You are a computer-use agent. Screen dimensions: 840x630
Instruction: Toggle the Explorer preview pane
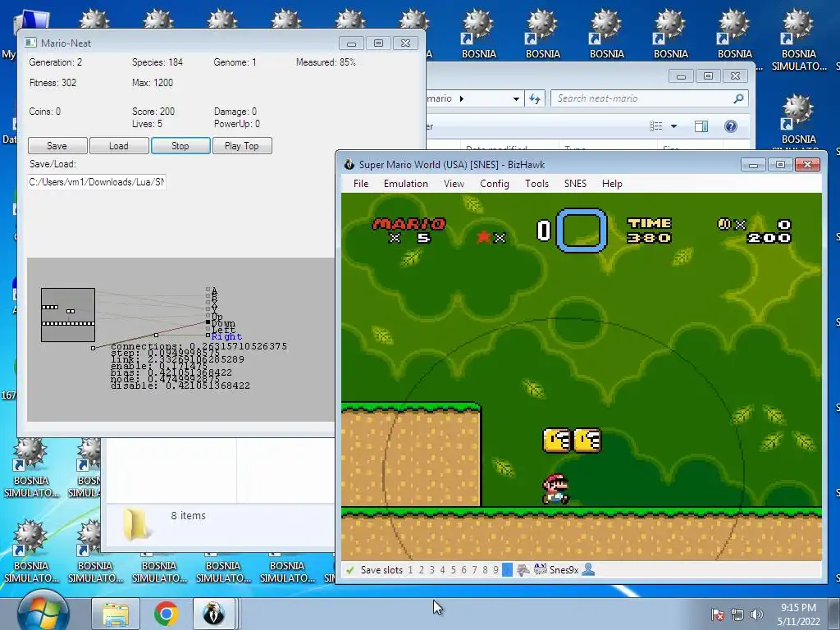pyautogui.click(x=701, y=126)
